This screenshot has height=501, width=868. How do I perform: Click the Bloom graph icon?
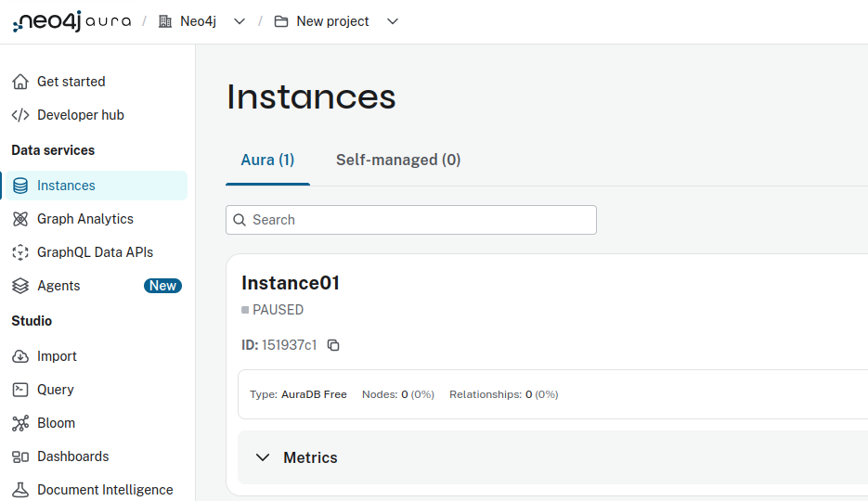[20, 424]
